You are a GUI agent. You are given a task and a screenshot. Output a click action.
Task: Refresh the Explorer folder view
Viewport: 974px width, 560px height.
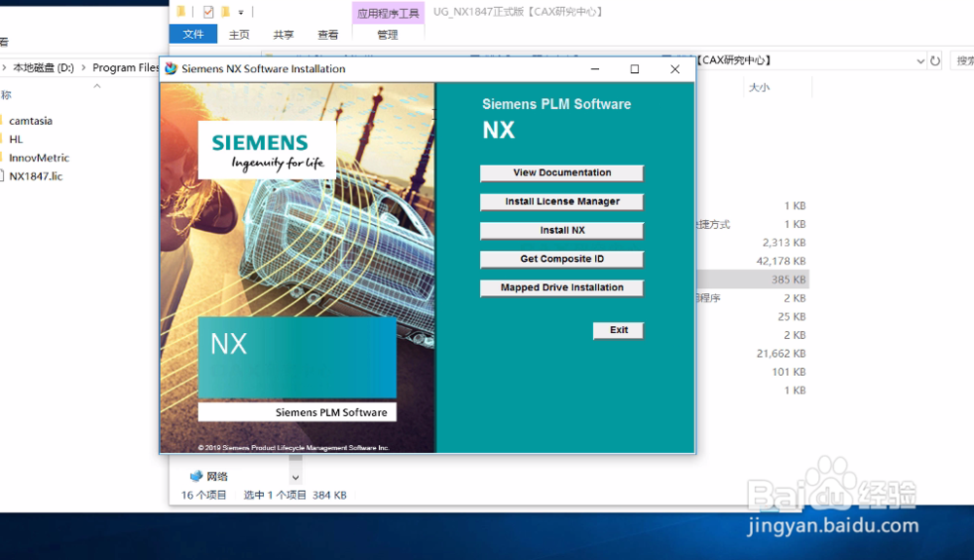pos(935,60)
